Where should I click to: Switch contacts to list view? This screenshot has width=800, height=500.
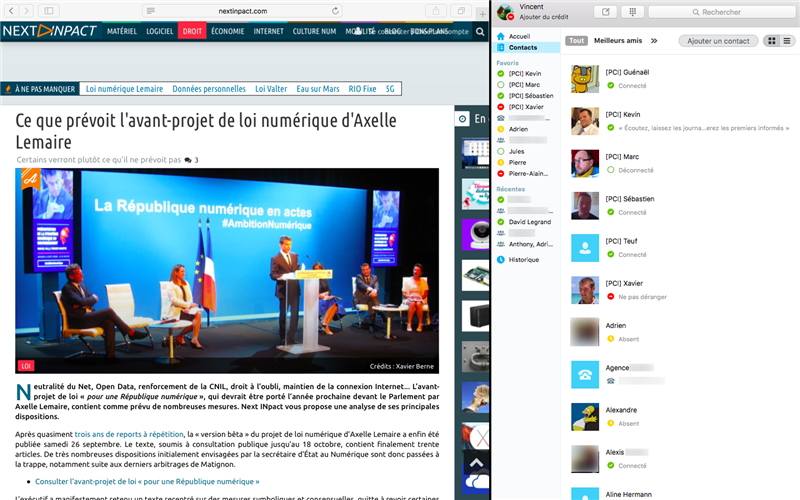(787, 41)
